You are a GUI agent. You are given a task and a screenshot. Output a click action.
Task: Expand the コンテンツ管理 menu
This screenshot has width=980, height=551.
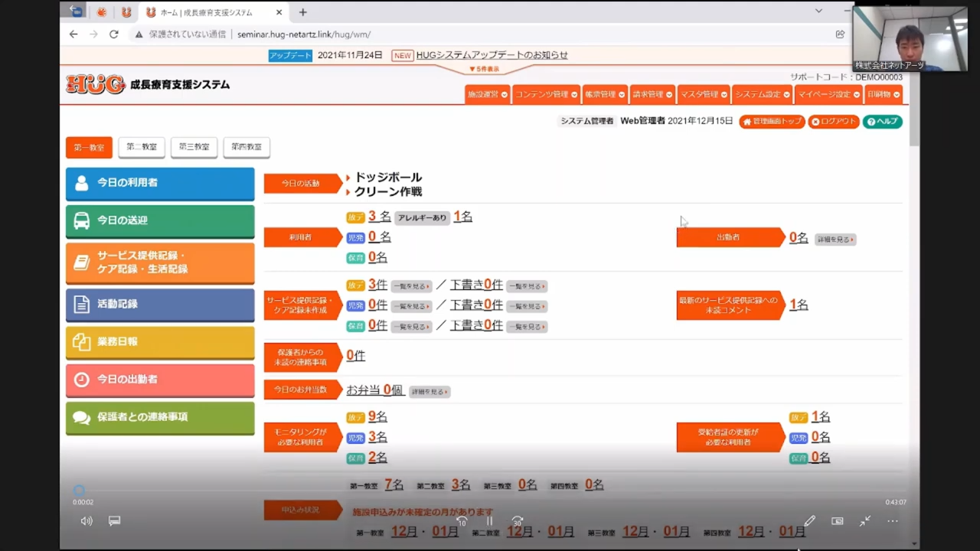pyautogui.click(x=546, y=94)
